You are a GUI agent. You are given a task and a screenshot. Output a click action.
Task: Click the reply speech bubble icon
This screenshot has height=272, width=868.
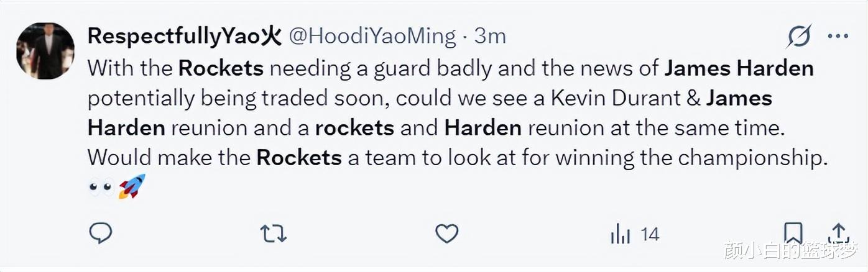[x=101, y=233]
